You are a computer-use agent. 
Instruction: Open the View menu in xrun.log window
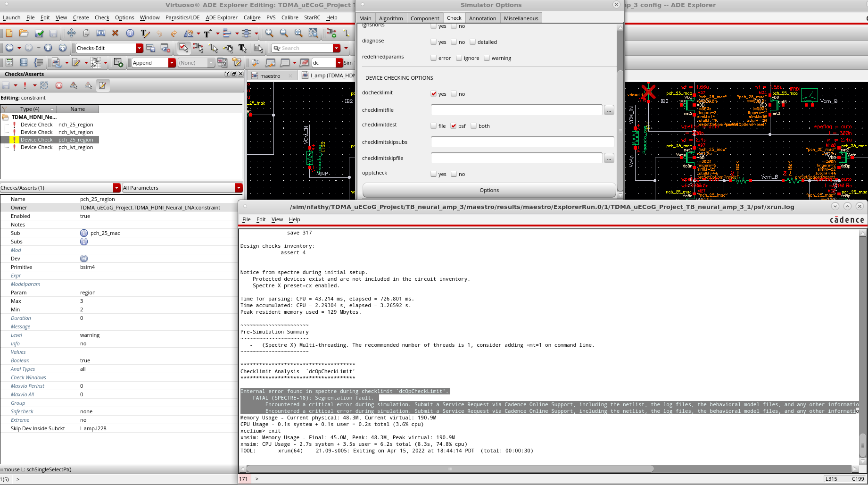(277, 219)
